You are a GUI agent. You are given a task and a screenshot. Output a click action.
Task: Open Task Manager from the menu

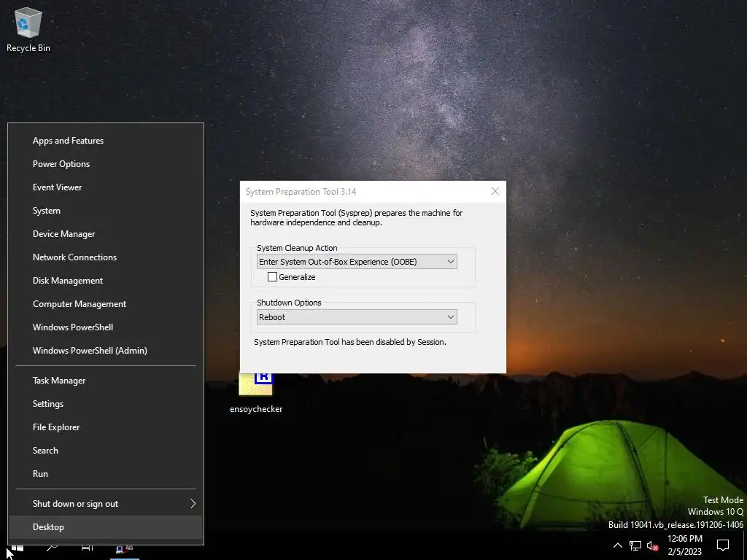[x=106, y=381]
